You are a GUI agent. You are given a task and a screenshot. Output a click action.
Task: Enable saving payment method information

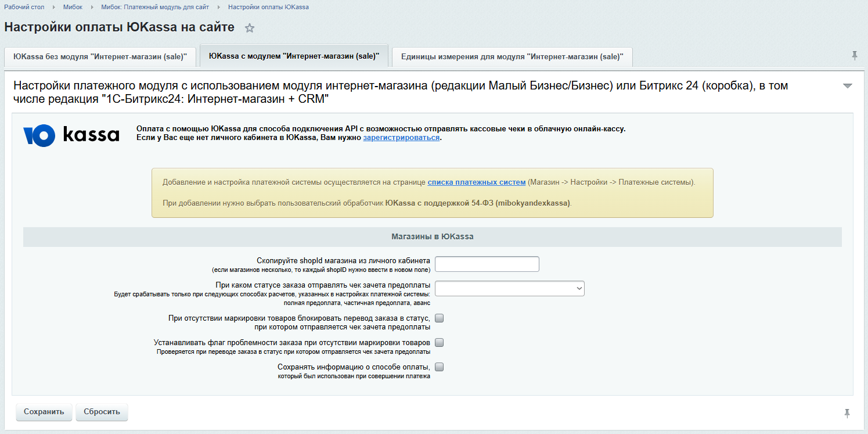point(440,367)
